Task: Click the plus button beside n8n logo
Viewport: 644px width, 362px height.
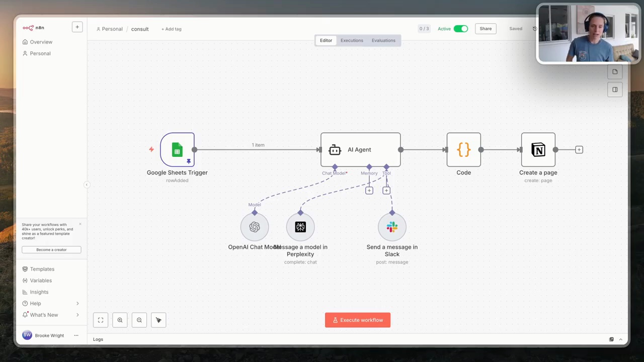Action: pos(77,27)
